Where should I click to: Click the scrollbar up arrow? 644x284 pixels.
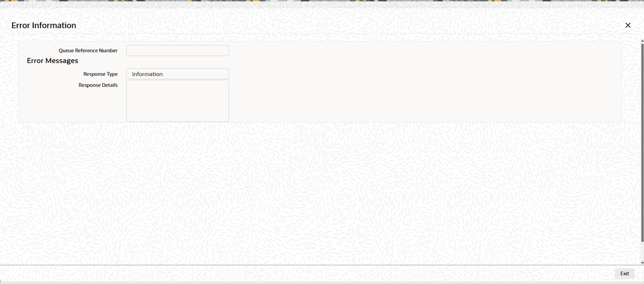click(642, 41)
